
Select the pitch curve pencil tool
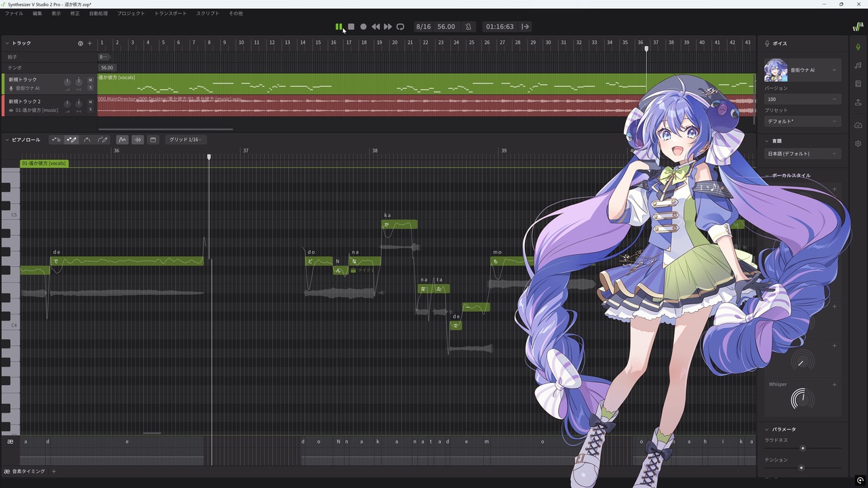(x=102, y=140)
